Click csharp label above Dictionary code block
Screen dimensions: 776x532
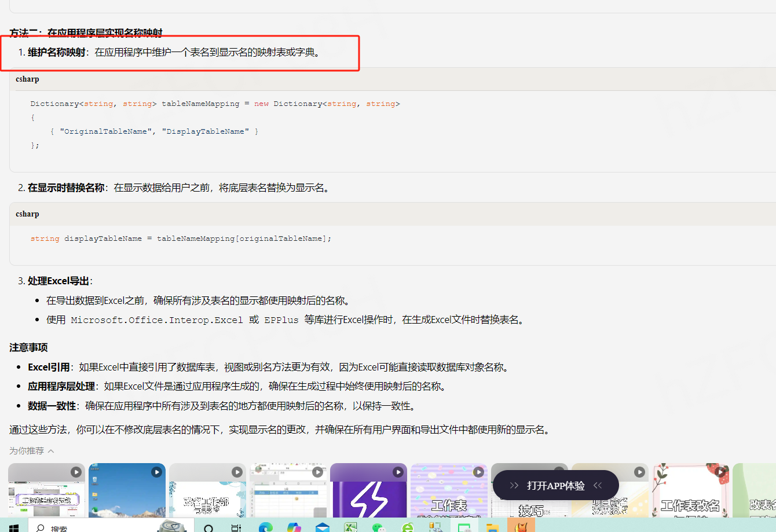(27, 79)
